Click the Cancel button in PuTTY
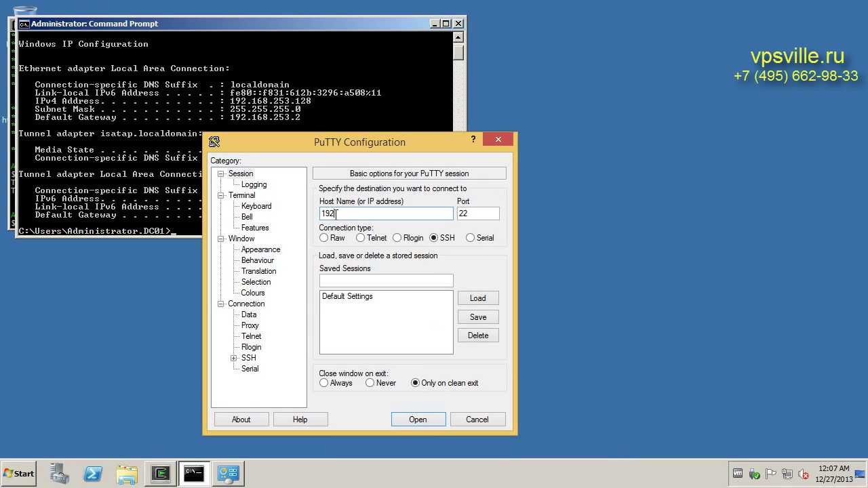 pos(477,420)
